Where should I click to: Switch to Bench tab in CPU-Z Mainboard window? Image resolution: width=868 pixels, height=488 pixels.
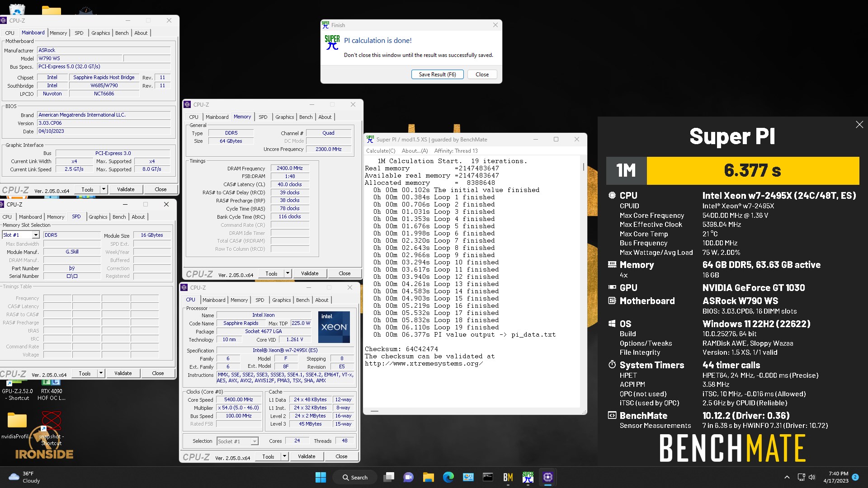122,33
